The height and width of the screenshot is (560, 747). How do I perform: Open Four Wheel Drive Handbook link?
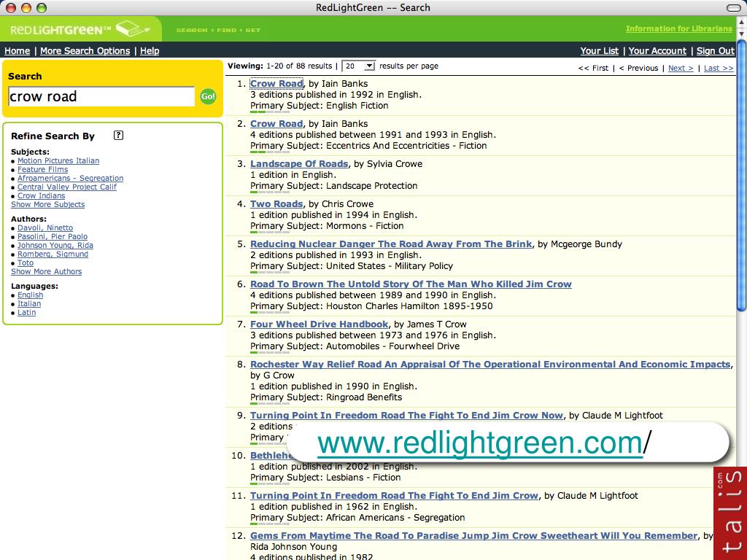click(x=320, y=324)
